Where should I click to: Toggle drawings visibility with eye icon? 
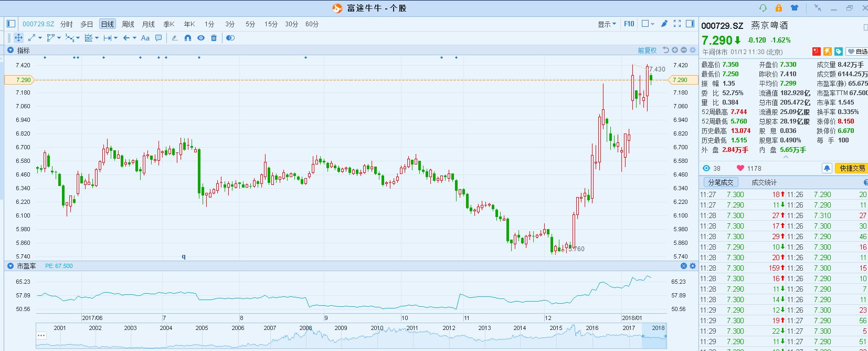pyautogui.click(x=201, y=38)
